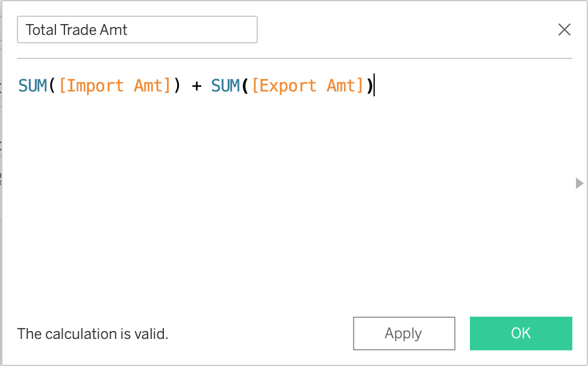Viewport: 588px width, 366px height.
Task: Click the OK button to save
Action: [x=521, y=333]
